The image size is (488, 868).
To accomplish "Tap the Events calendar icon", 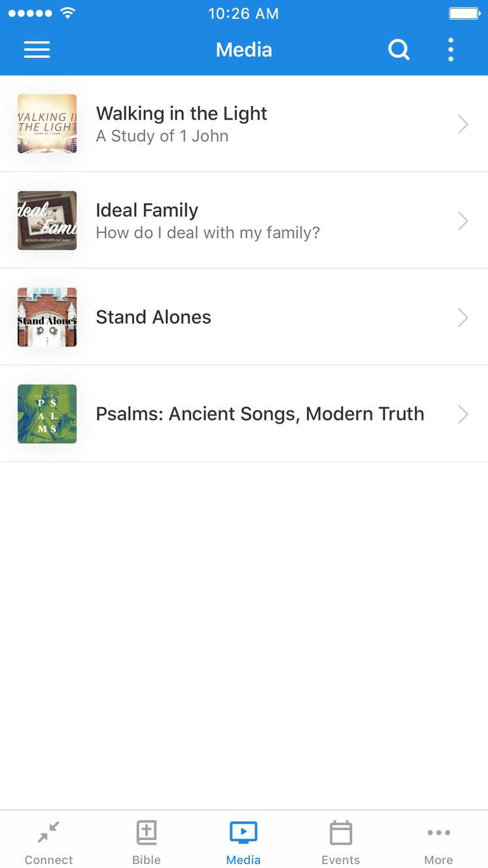I will (340, 832).
